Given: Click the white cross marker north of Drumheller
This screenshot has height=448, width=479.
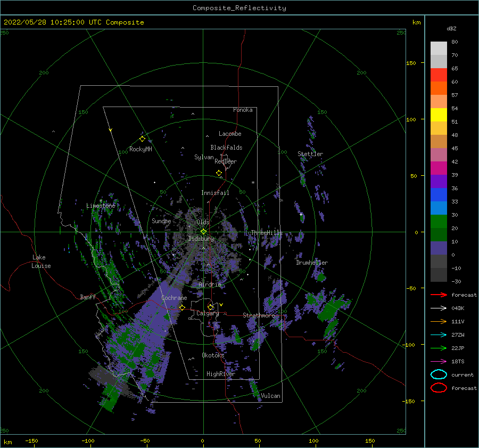Looking at the screenshot, I should [301, 214].
